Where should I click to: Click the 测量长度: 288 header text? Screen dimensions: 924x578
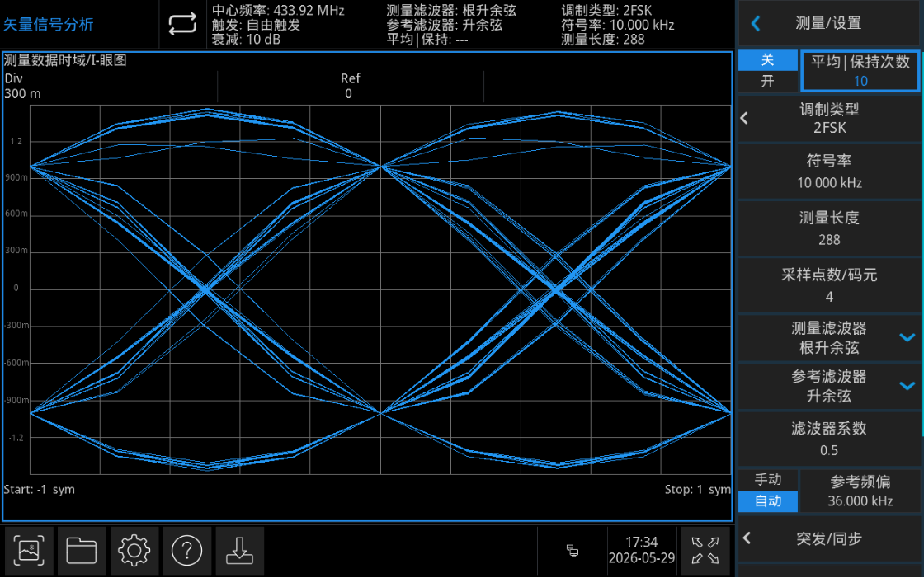[x=602, y=40]
